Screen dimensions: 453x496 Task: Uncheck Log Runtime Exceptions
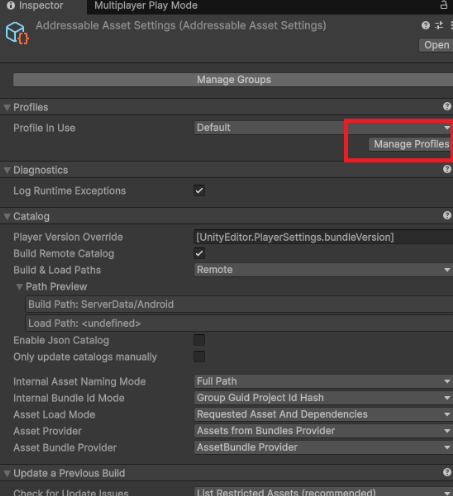pyautogui.click(x=199, y=191)
